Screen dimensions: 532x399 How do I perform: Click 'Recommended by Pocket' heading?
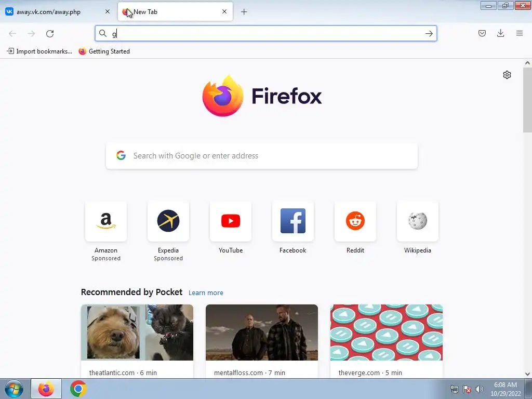click(x=131, y=292)
